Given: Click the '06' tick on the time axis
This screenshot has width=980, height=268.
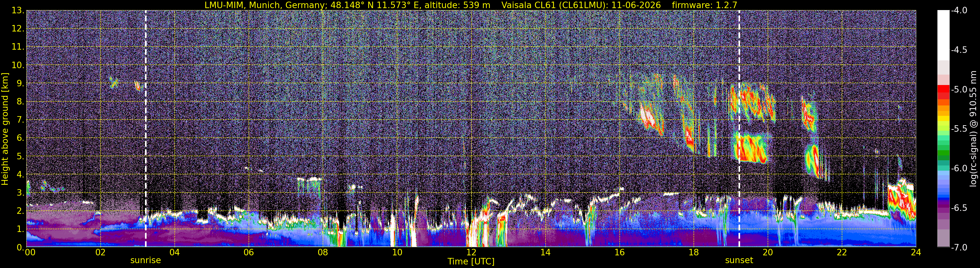Looking at the screenshot, I should tap(248, 252).
